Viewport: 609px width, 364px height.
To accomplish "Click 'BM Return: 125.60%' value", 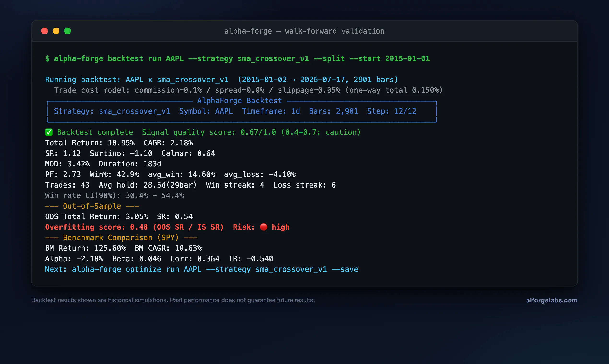I will (85, 248).
